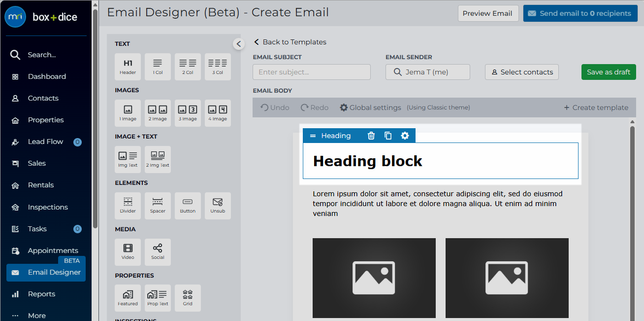The height and width of the screenshot is (321, 644).
Task: Focus the Email Subject field
Action: coord(312,72)
